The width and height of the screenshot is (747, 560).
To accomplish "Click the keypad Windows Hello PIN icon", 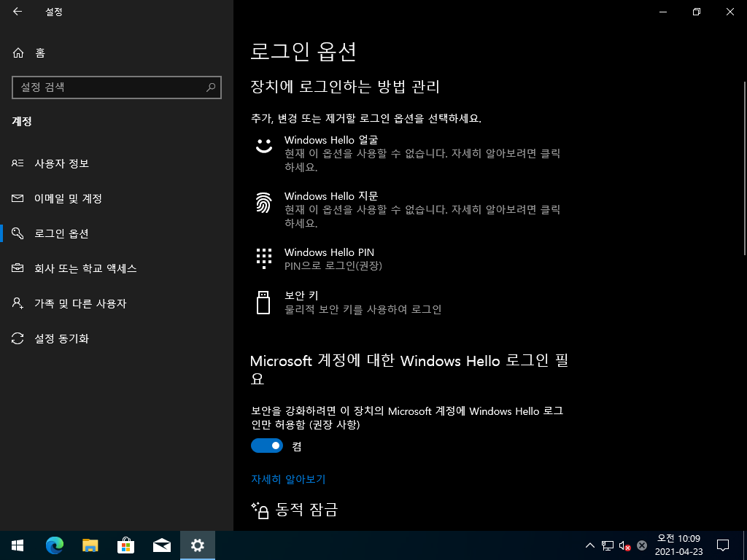I will (264, 259).
